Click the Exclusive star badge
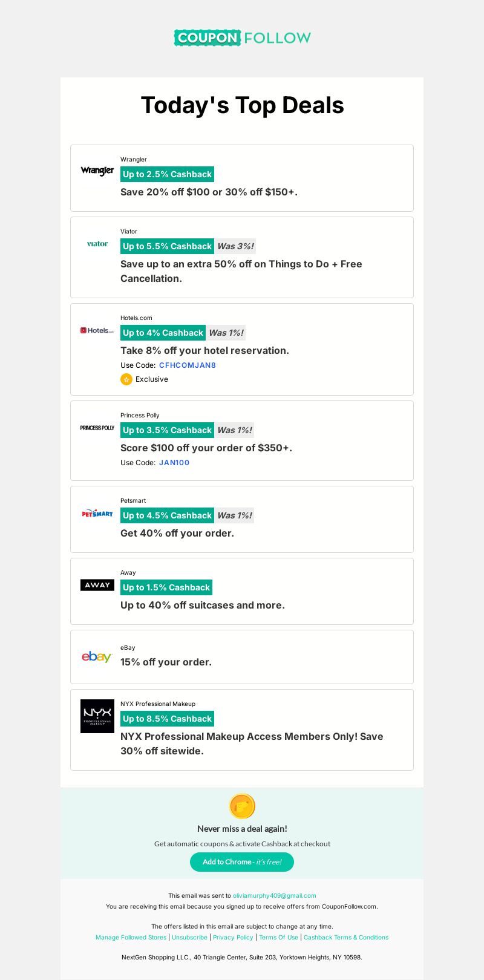The image size is (484, 980). pyautogui.click(x=126, y=379)
